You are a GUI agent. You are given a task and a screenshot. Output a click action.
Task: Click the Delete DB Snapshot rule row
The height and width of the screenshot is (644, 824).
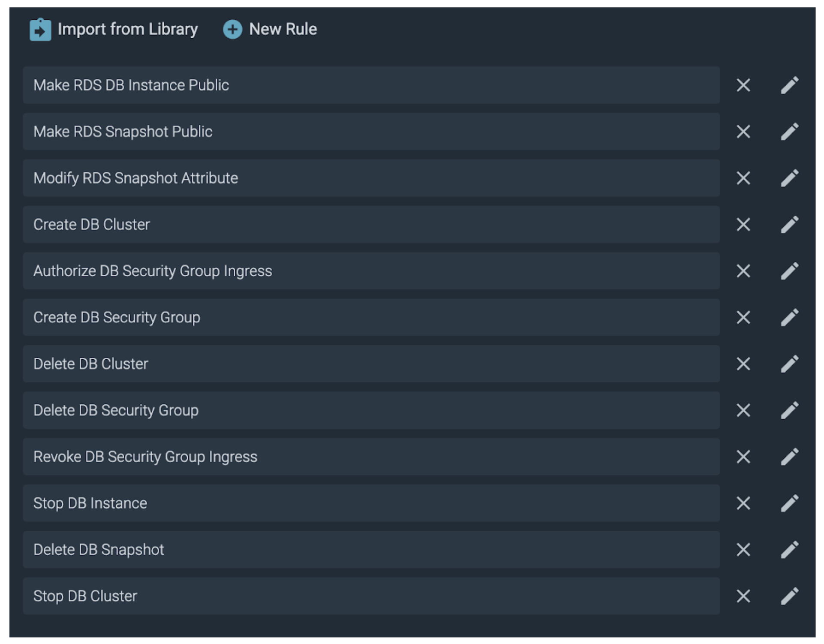tap(371, 550)
